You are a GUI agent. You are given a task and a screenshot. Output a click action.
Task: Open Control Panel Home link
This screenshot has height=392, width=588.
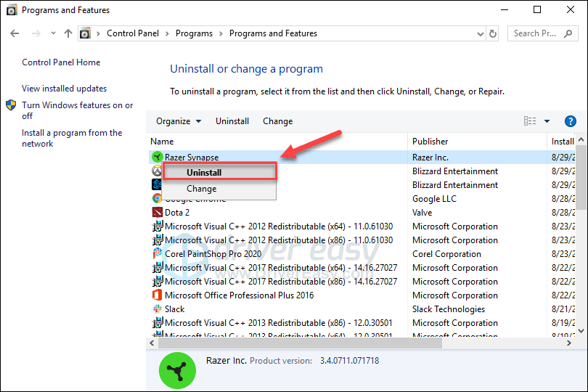(61, 62)
